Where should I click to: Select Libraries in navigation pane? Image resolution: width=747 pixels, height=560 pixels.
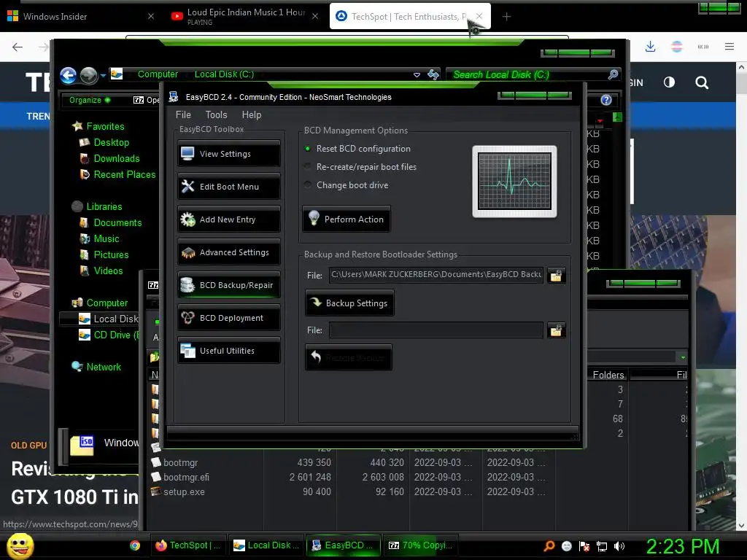(x=97, y=206)
